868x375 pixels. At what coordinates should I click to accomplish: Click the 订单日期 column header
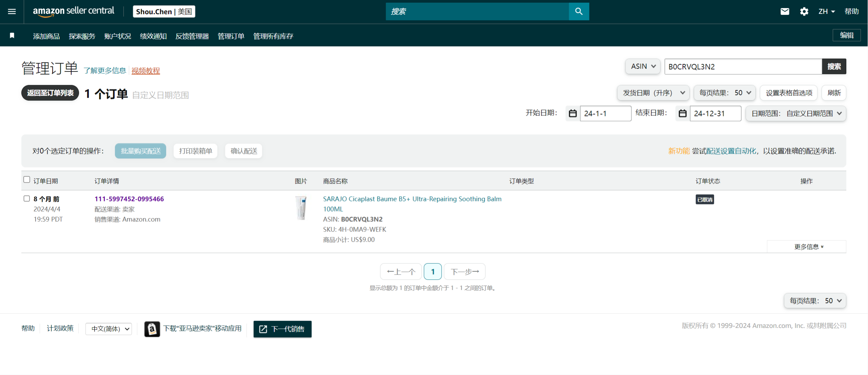[x=46, y=181]
